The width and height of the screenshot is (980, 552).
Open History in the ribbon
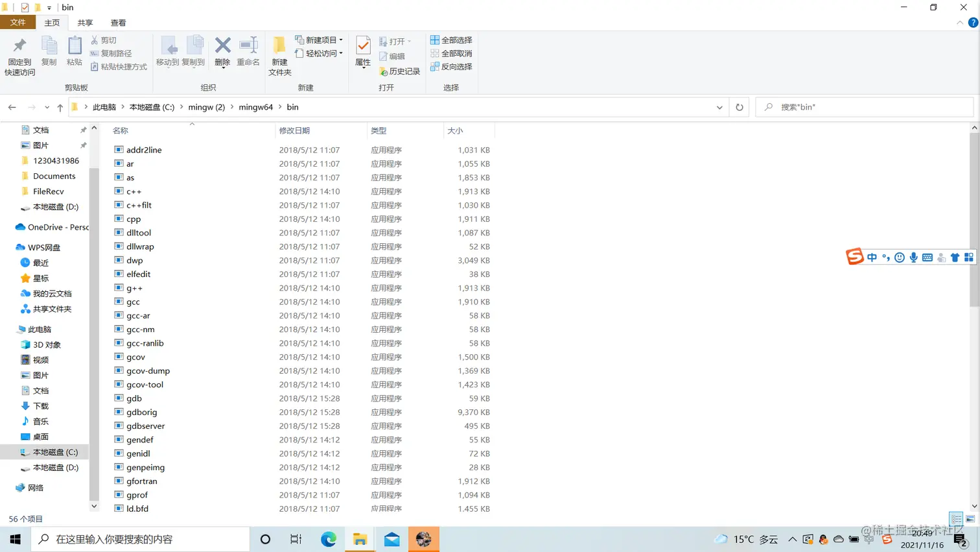pyautogui.click(x=400, y=71)
